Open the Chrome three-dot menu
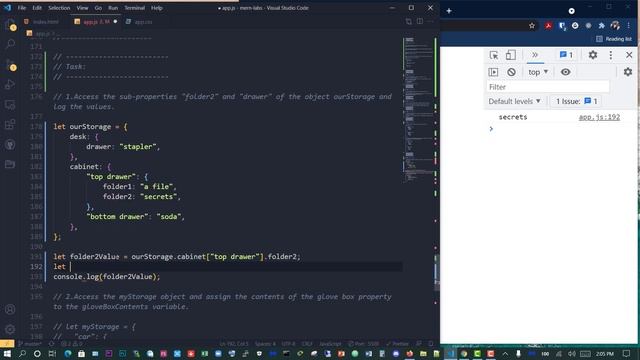This screenshot has height=360, width=640. (629, 26)
